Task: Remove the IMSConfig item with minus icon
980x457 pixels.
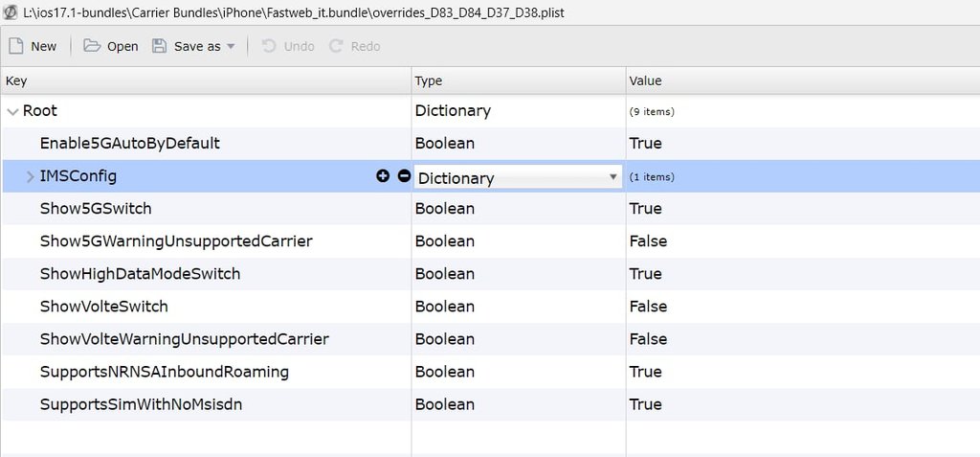Action: (404, 176)
